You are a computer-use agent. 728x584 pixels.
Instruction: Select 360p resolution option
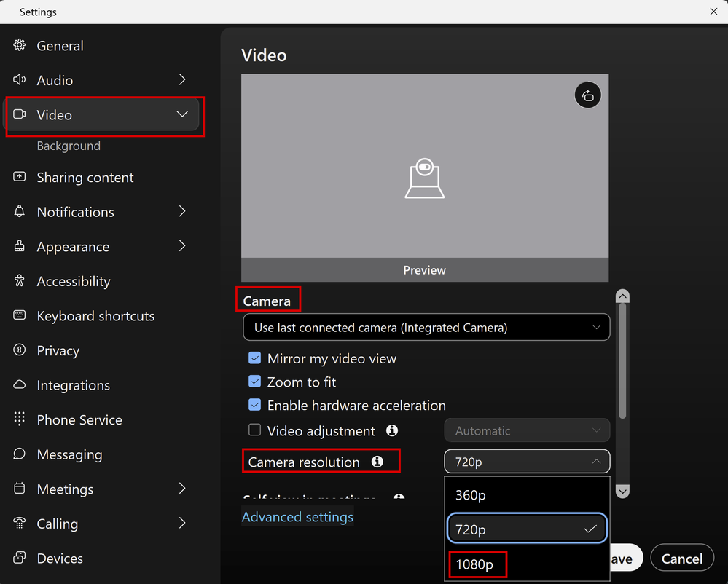(527, 495)
